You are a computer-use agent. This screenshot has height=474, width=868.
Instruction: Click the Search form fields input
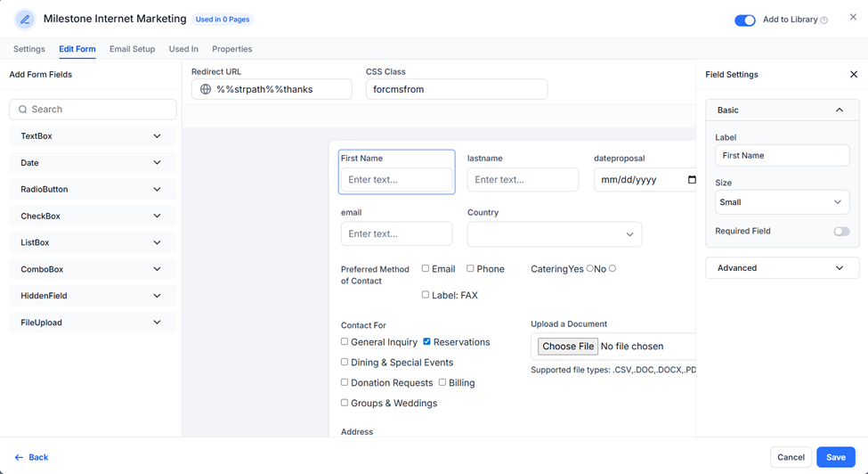(93, 110)
